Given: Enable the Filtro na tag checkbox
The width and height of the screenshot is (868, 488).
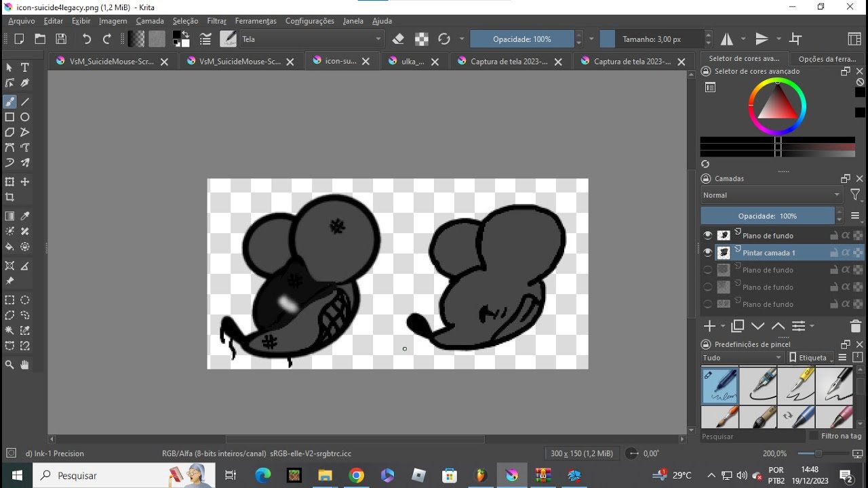Looking at the screenshot, I should (x=814, y=436).
